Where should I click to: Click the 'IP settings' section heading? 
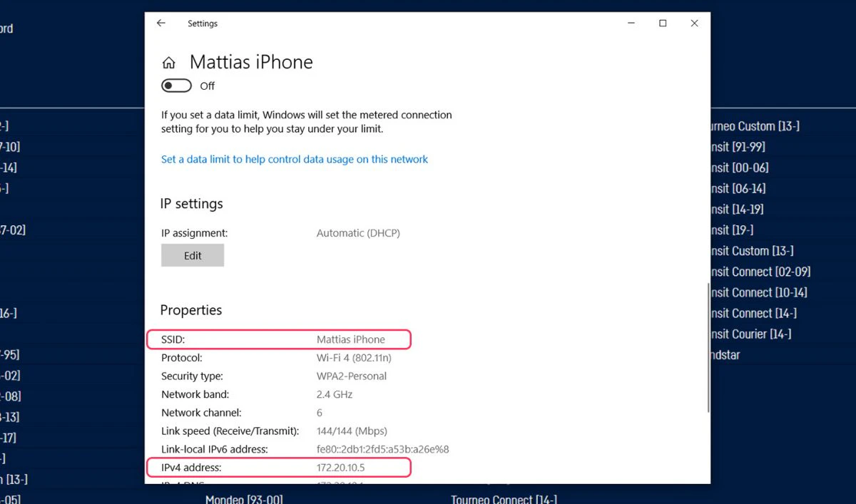pos(192,204)
